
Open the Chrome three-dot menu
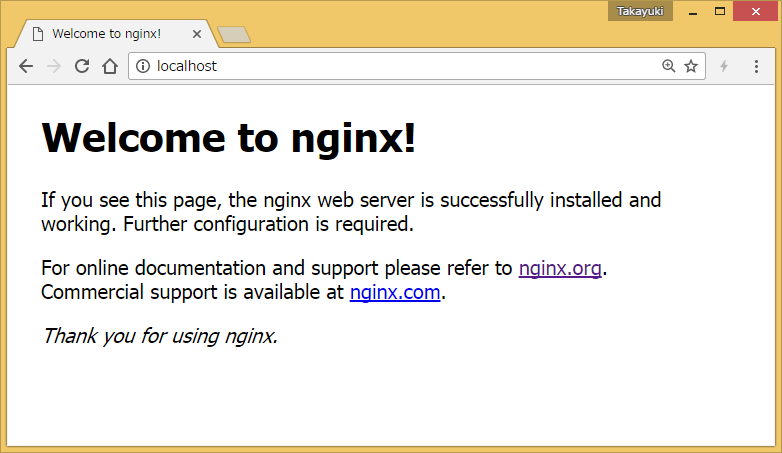tap(756, 66)
